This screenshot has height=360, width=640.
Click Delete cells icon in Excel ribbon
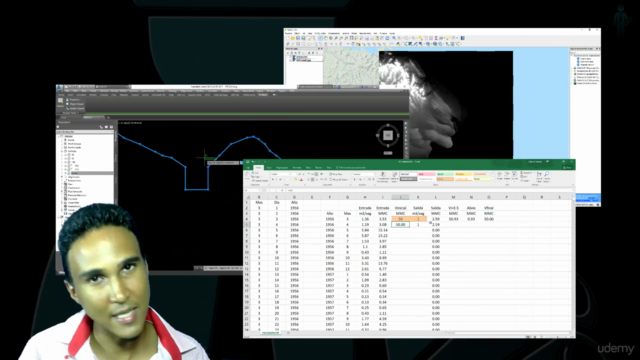click(x=507, y=175)
